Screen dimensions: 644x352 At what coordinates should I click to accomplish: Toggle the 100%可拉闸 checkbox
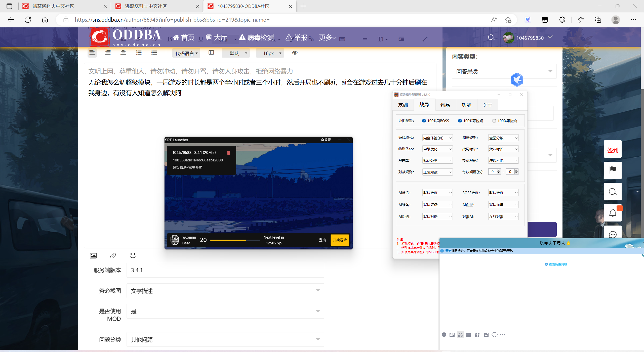coord(460,121)
